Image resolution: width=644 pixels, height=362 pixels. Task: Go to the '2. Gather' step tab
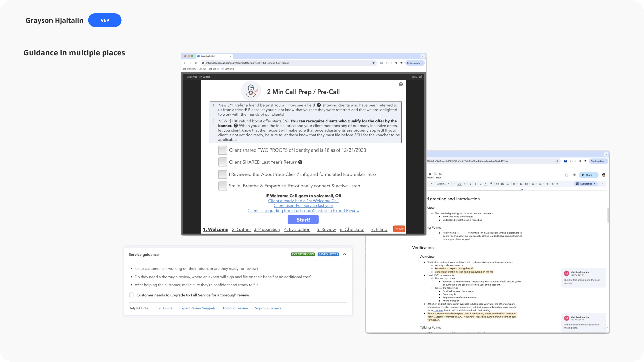241,230
